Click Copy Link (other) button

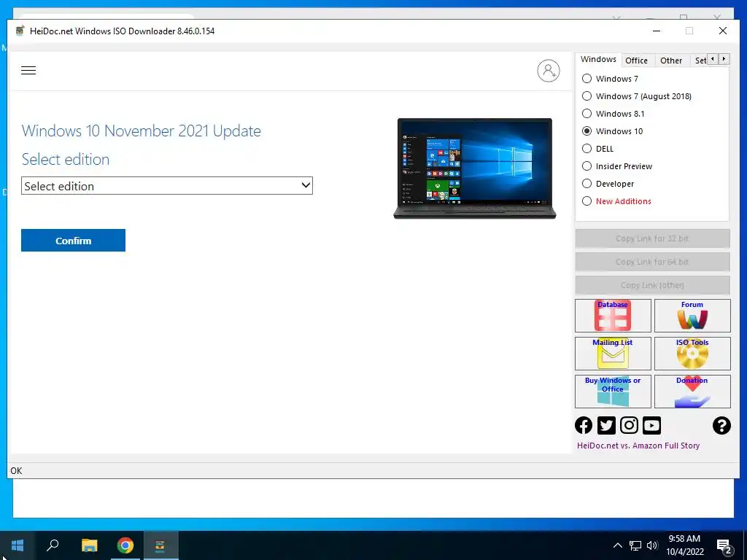pos(652,285)
